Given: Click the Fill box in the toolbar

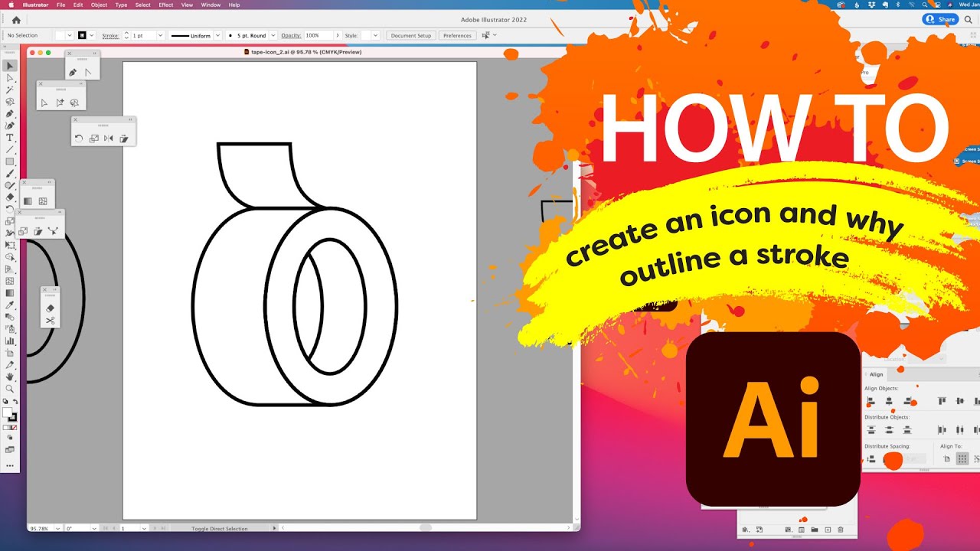Looking at the screenshot, I should pyautogui.click(x=7, y=412).
